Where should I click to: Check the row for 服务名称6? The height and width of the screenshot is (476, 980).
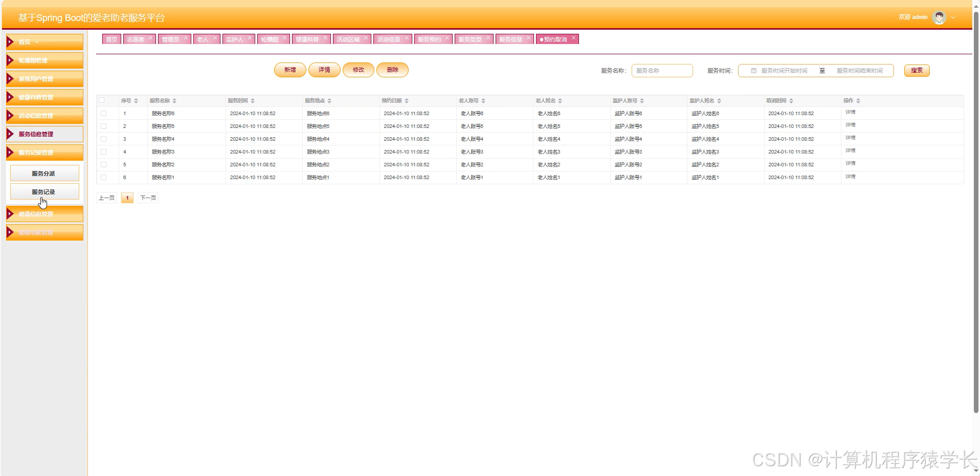point(104,113)
